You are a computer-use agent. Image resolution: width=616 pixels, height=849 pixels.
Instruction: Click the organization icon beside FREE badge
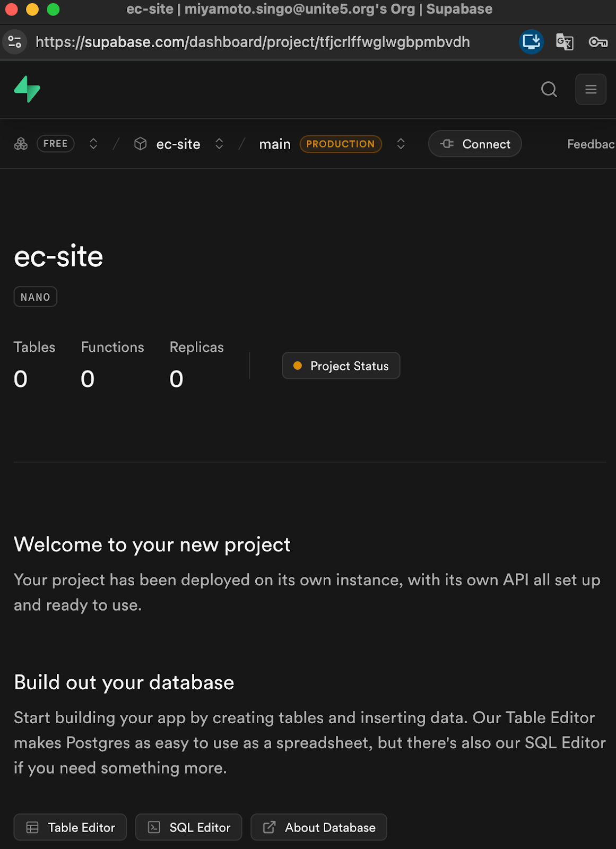[x=21, y=144]
